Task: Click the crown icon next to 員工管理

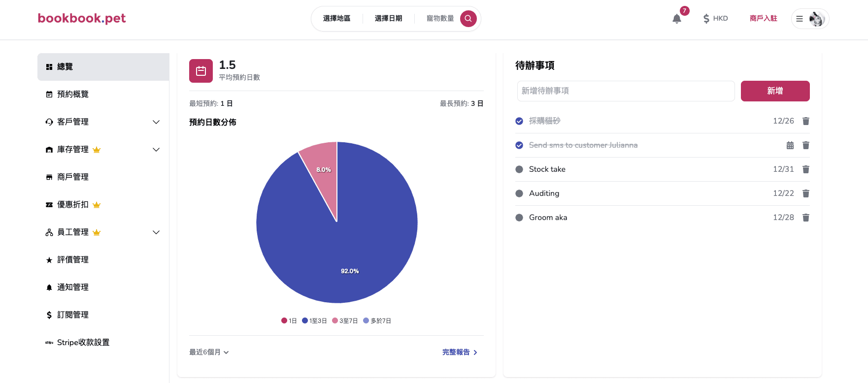Action: (97, 232)
